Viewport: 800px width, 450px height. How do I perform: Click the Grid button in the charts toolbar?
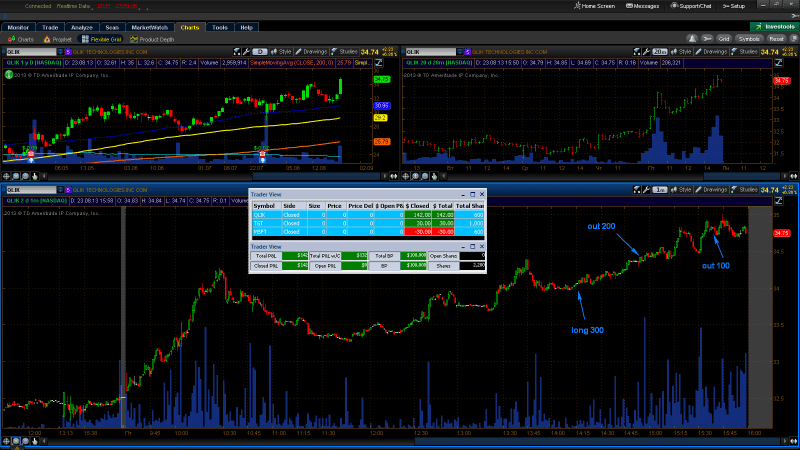point(723,39)
